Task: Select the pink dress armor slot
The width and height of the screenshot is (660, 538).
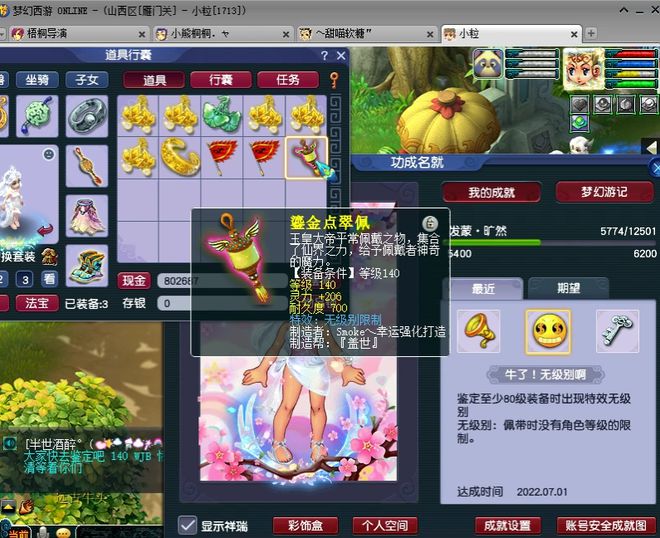Action: pyautogui.click(x=87, y=216)
